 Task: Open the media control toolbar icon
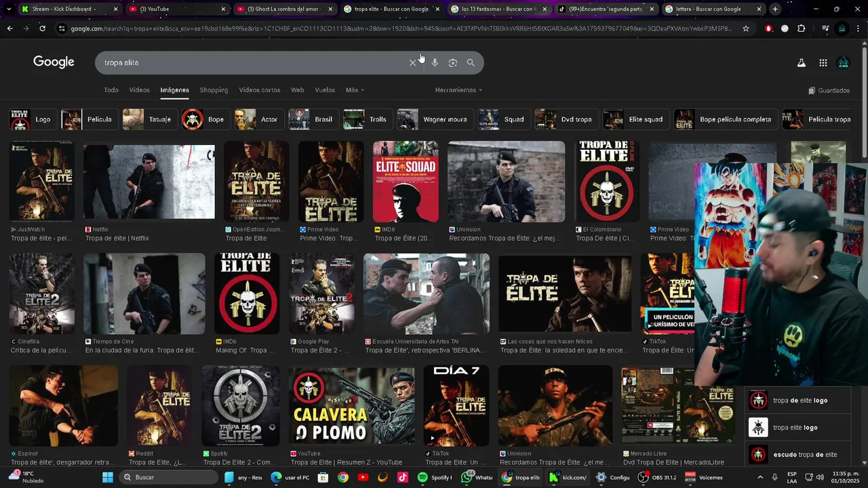point(825,28)
